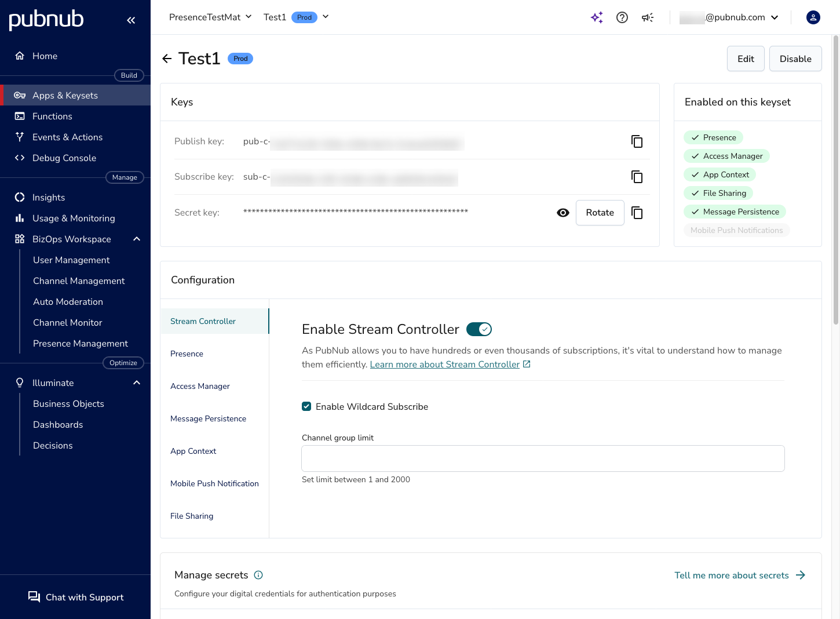Image resolution: width=840 pixels, height=619 pixels.
Task: Click the Message Persistence enabled chip
Action: [735, 212]
